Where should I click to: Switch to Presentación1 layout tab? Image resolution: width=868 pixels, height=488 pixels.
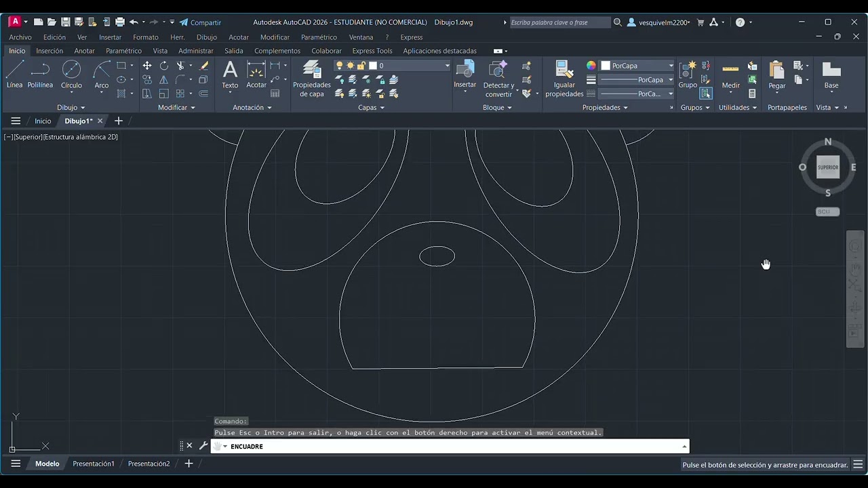click(x=94, y=464)
